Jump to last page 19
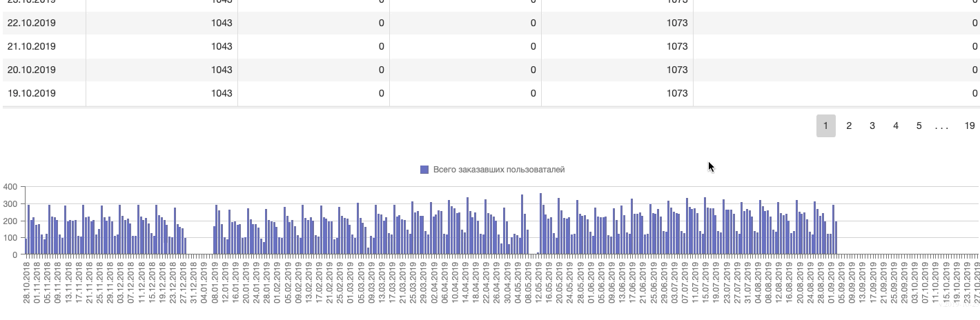This screenshot has width=980, height=320. pyautogui.click(x=970, y=126)
